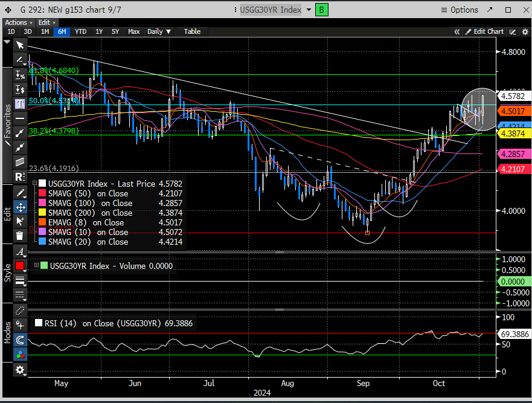Click the font style A icon
Viewport: 532px width, 403px height.
[x=20, y=251]
